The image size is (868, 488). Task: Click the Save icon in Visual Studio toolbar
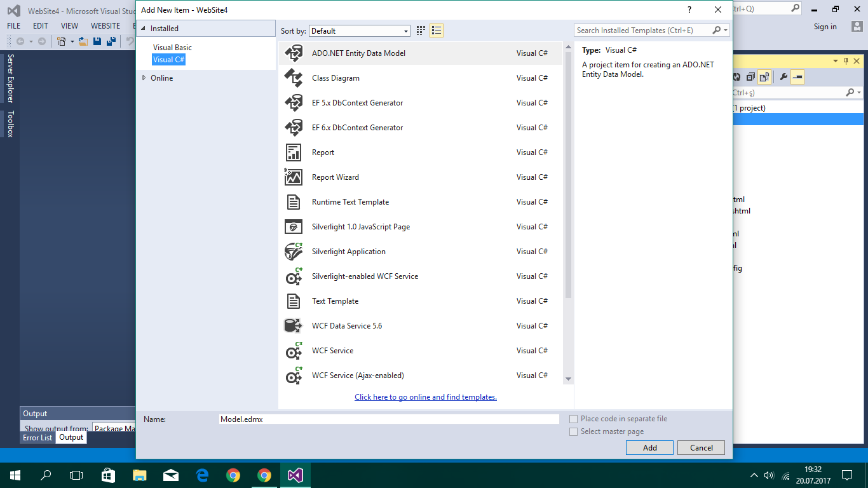point(97,41)
